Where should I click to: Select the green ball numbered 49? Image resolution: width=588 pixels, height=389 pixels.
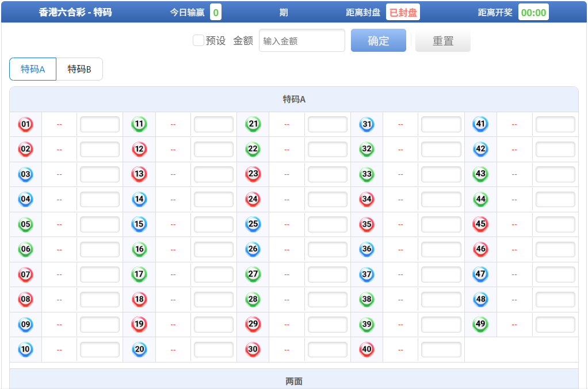coord(480,324)
